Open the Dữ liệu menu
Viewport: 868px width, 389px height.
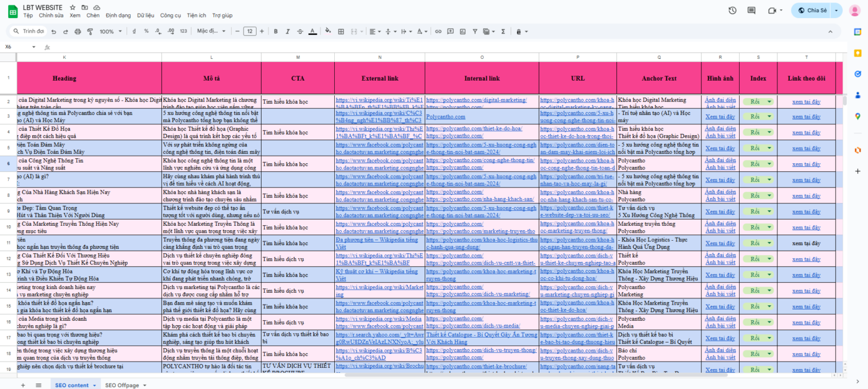click(x=146, y=15)
